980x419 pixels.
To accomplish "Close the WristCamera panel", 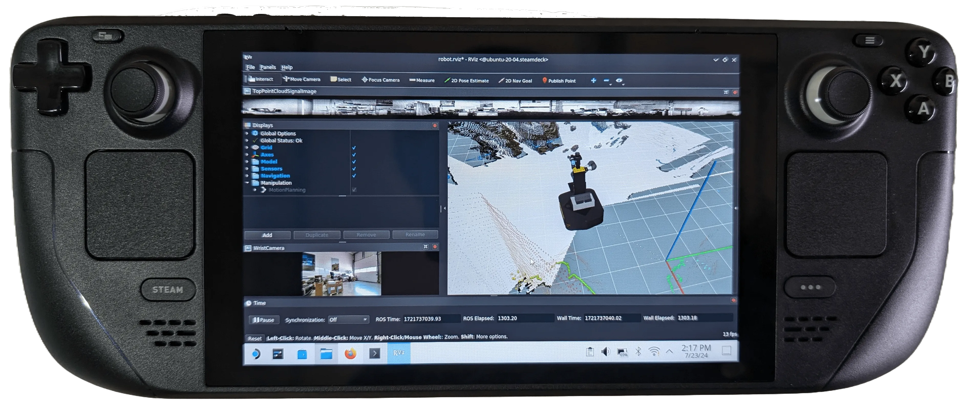I will click(435, 247).
